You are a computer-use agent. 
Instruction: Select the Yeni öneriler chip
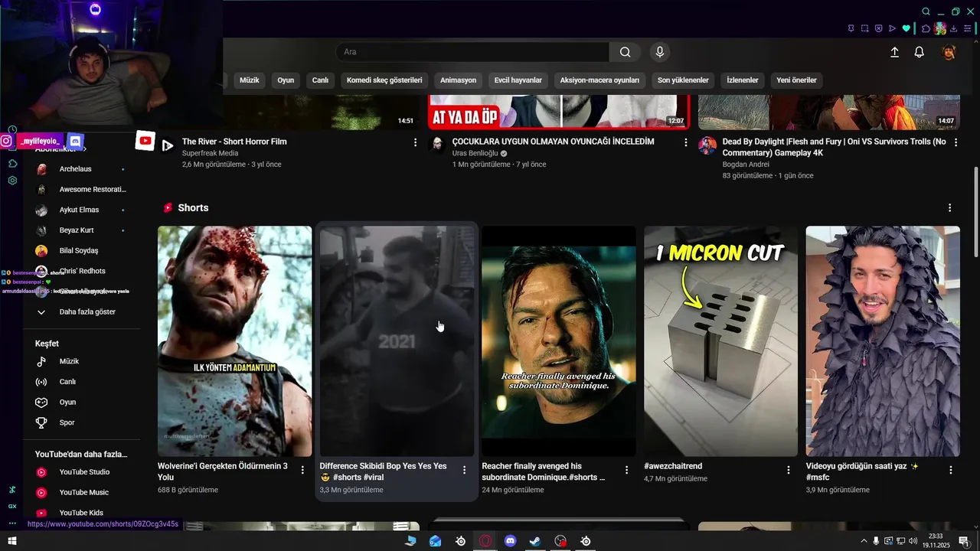(796, 80)
